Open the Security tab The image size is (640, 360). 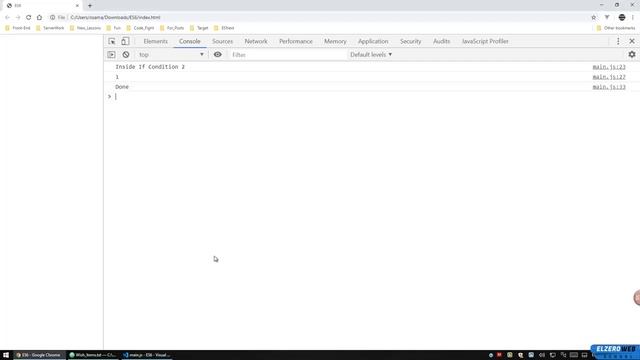point(410,41)
